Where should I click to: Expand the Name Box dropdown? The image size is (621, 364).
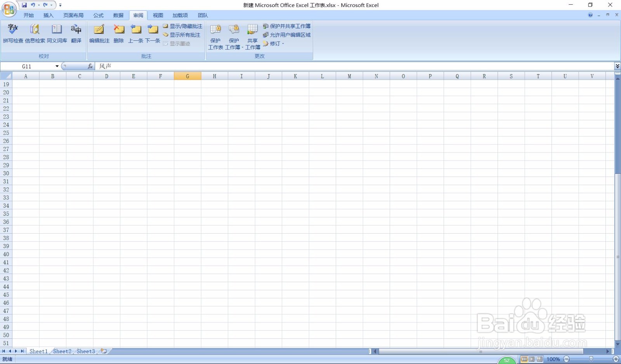coord(57,66)
